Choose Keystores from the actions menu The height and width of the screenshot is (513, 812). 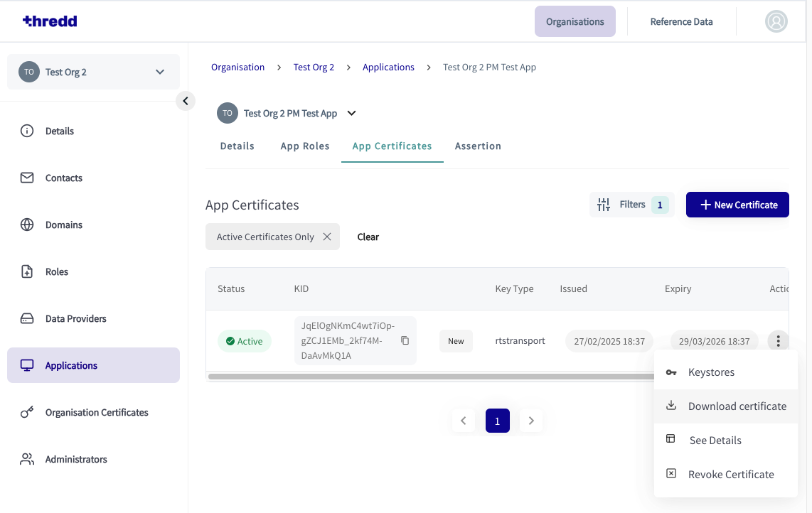coord(725,372)
